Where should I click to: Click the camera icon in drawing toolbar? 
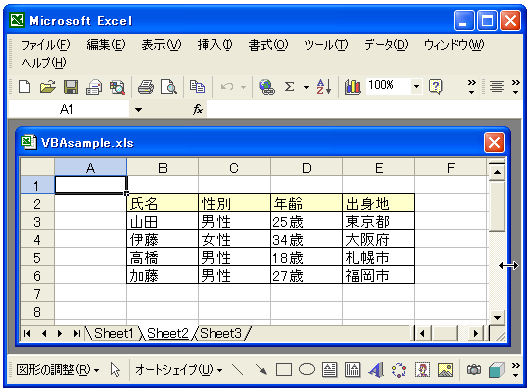click(474, 370)
